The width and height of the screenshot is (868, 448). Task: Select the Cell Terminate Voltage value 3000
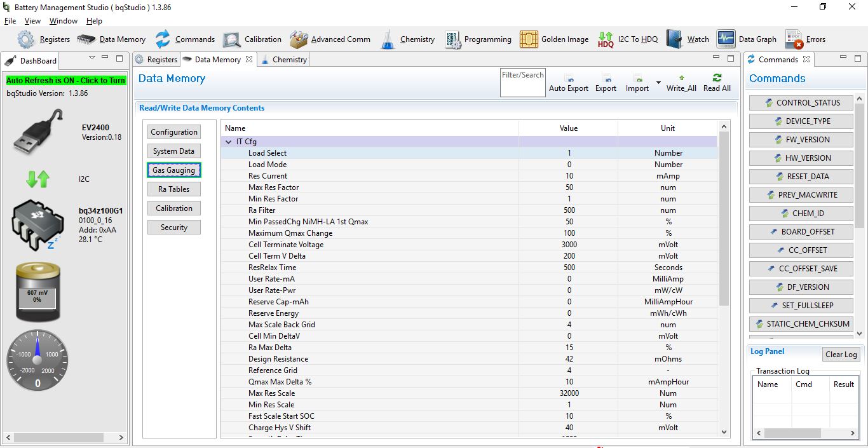click(x=569, y=245)
